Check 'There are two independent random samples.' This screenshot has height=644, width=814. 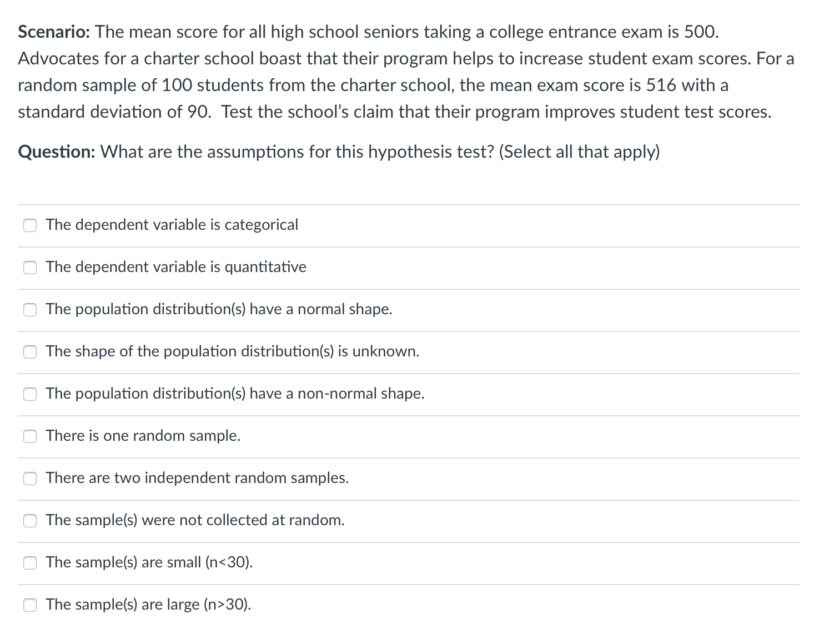click(x=31, y=479)
